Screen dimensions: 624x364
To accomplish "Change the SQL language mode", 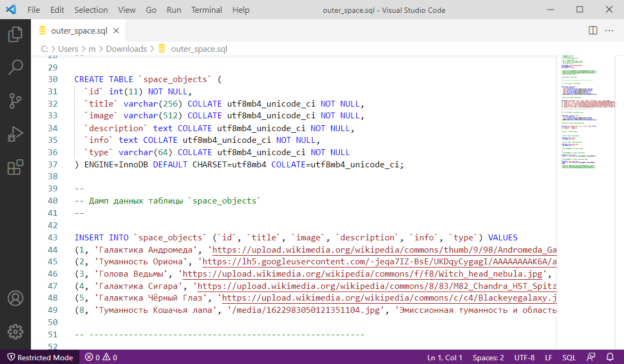I will click(x=569, y=358).
